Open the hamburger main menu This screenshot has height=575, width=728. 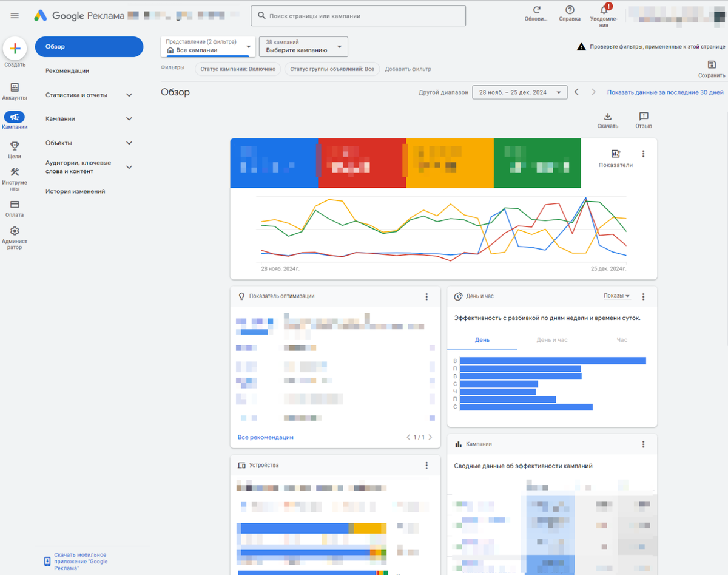pyautogui.click(x=15, y=16)
